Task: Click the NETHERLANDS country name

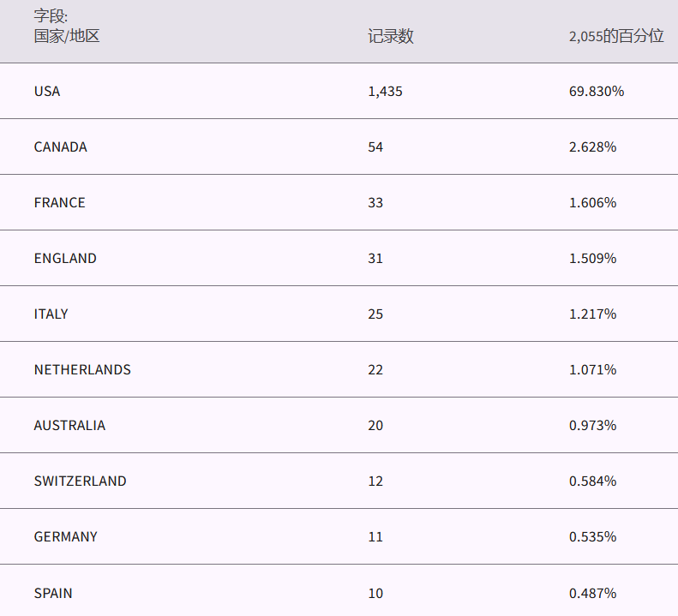Action: coord(82,369)
